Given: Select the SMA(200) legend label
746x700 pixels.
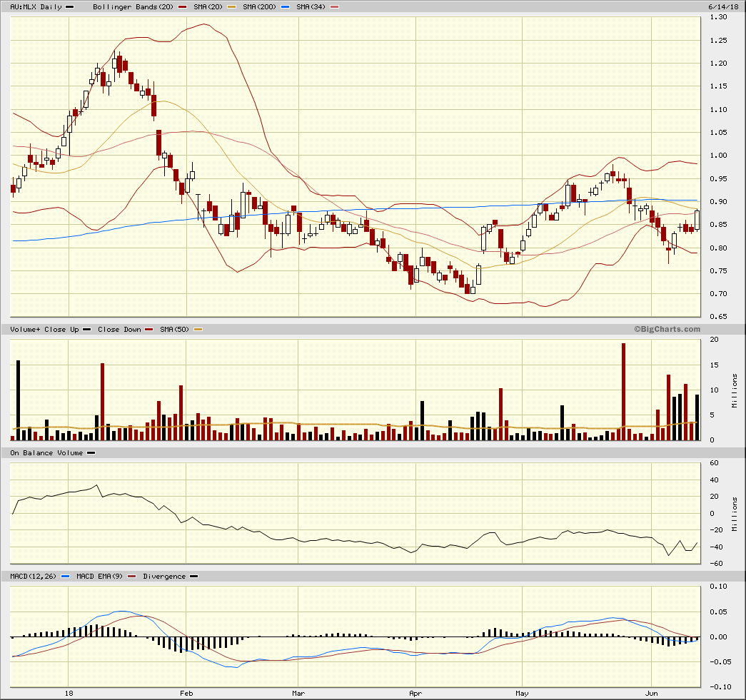Looking at the screenshot, I should pos(259,6).
